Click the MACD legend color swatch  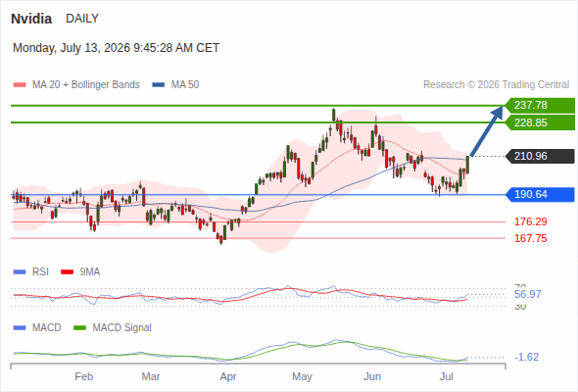(20, 328)
